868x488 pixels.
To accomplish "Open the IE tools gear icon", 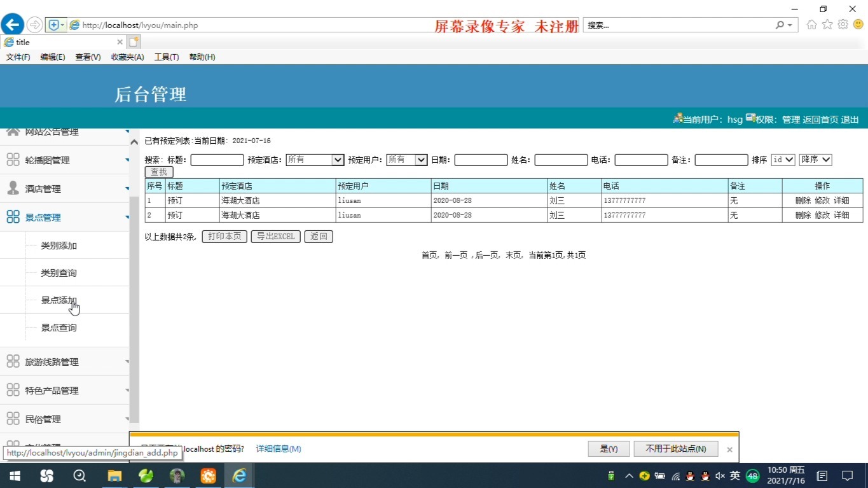I will [843, 25].
